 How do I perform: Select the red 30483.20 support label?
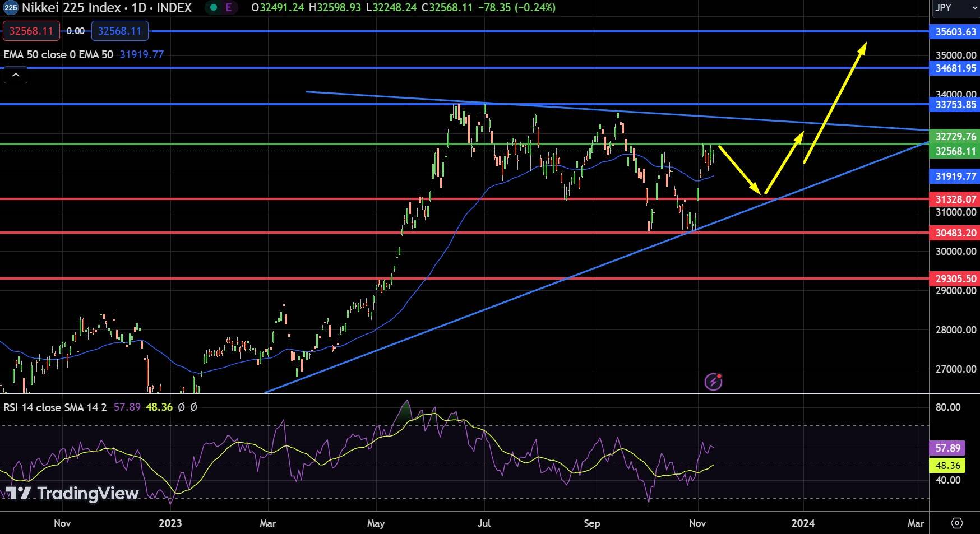click(x=955, y=233)
